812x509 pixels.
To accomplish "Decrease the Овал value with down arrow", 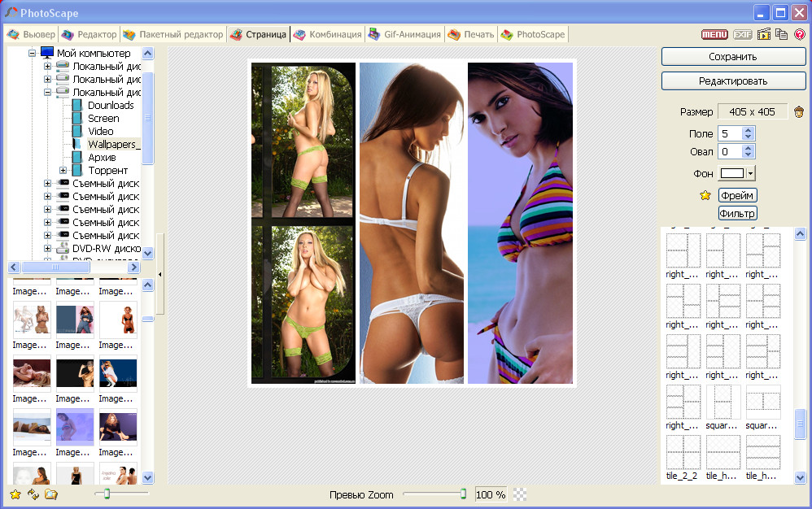I will click(x=748, y=154).
